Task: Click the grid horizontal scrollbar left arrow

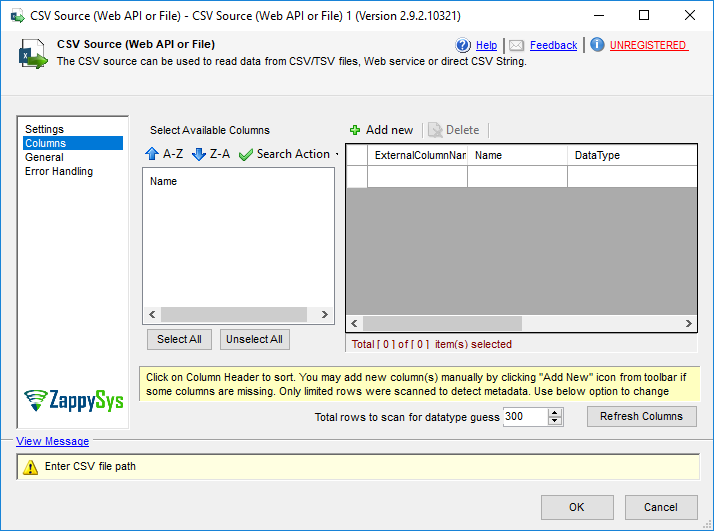Action: click(354, 324)
